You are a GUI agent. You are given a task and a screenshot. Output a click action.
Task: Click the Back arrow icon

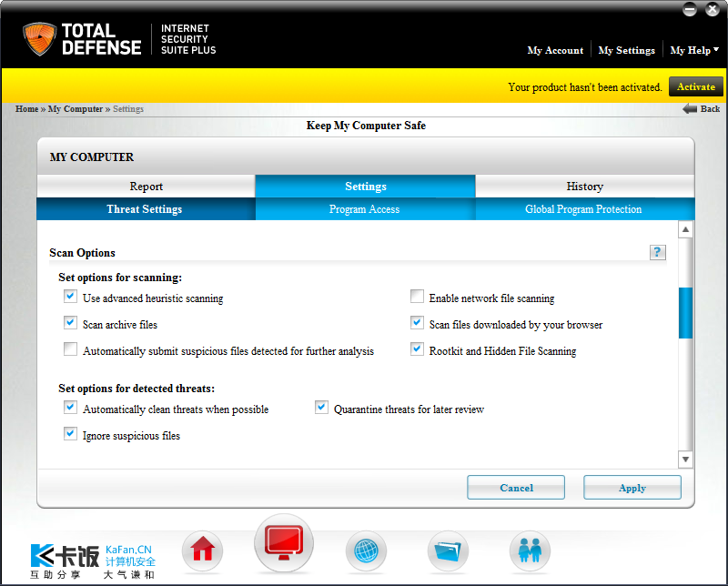(x=690, y=108)
